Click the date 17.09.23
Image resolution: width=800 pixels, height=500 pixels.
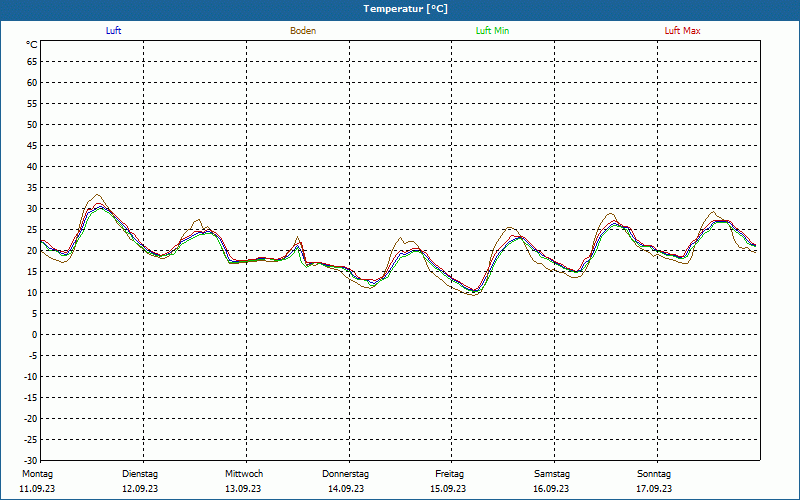point(654,489)
